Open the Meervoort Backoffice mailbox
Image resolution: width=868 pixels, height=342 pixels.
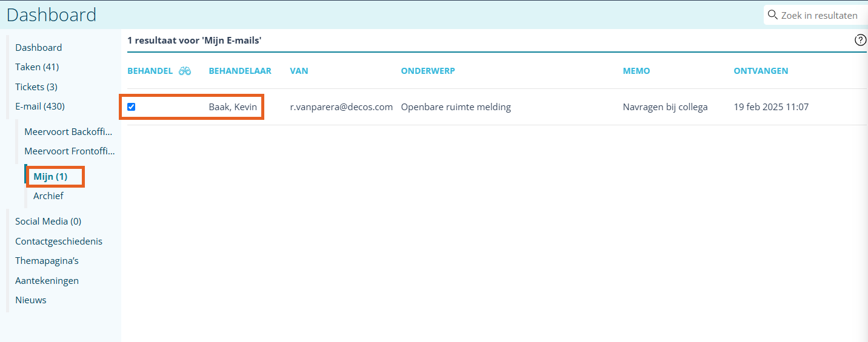pos(68,132)
